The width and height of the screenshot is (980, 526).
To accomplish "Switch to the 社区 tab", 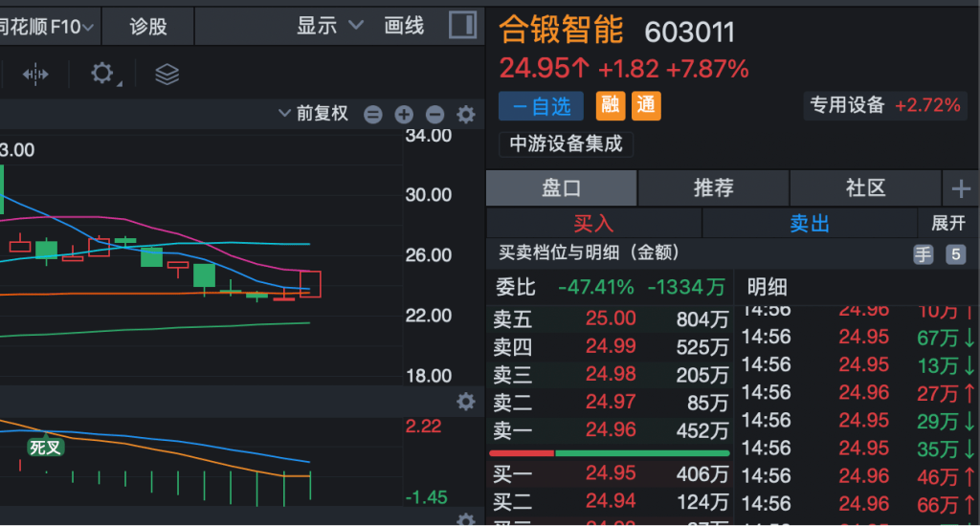I will coord(865,188).
